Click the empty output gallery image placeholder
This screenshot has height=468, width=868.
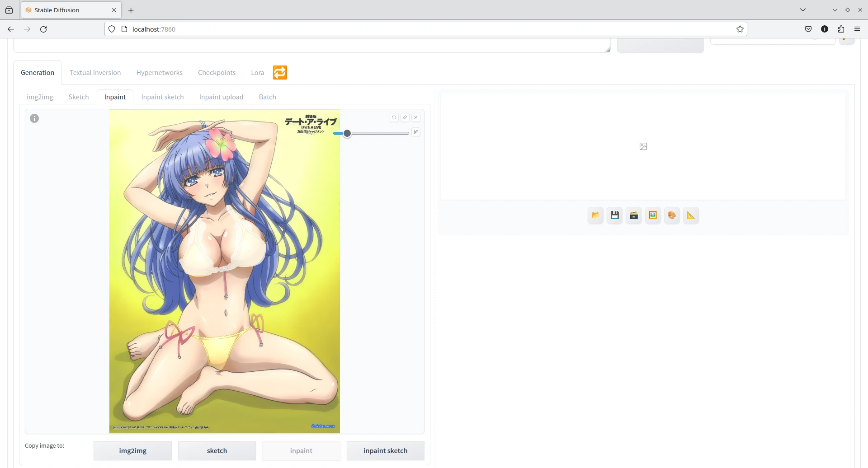(643, 146)
